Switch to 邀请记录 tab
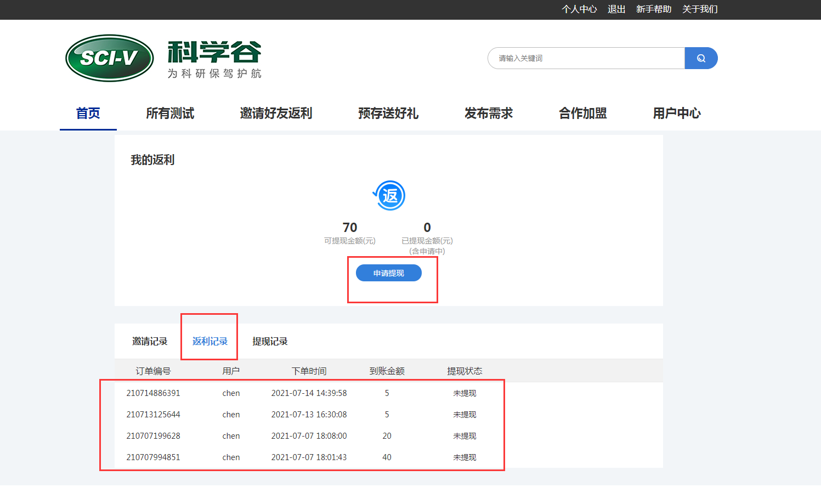This screenshot has height=504, width=821. pos(150,341)
